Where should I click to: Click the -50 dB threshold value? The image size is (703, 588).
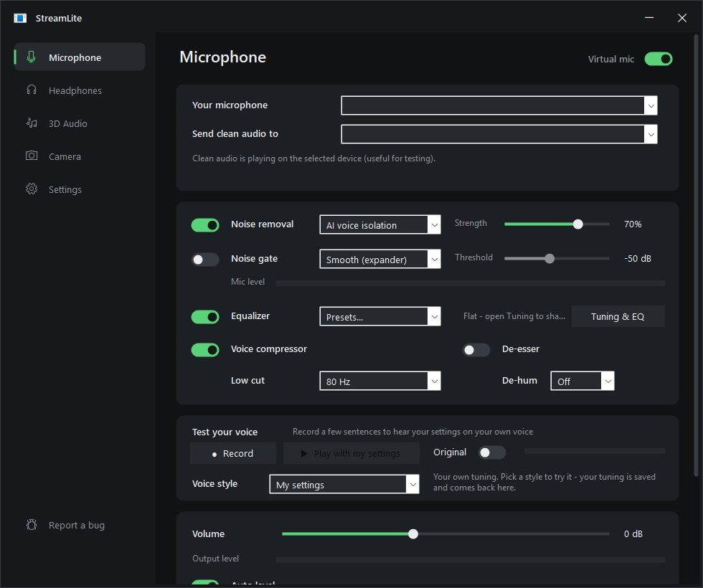point(638,259)
